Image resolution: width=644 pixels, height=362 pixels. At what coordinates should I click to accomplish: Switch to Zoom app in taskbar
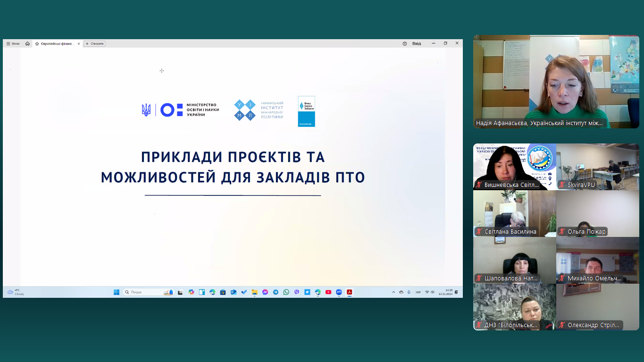339,292
